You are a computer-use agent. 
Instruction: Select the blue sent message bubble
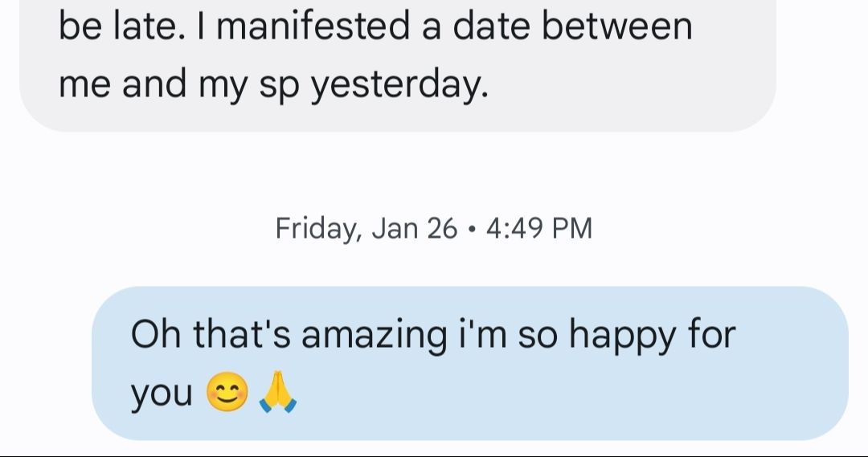coord(470,363)
